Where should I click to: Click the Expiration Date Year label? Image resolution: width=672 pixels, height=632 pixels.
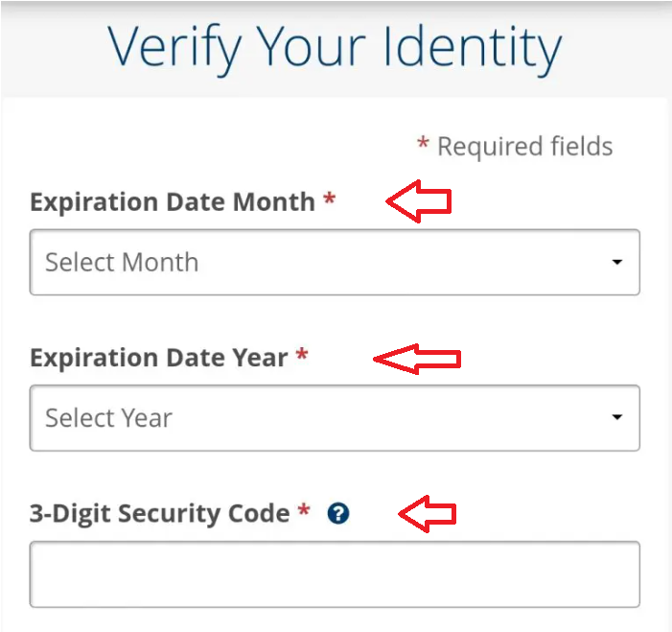[159, 358]
